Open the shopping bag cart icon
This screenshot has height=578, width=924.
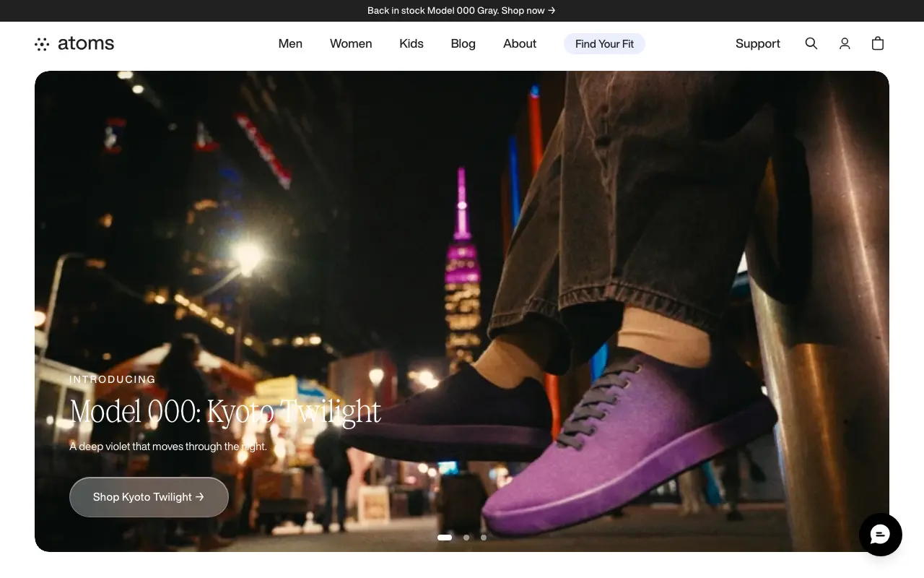coord(878,43)
